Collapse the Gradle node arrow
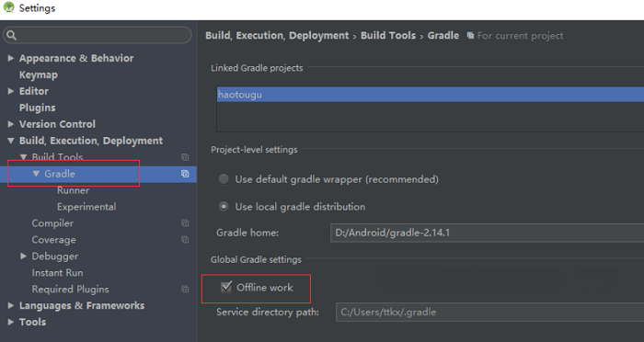Viewport: 644px width, 342px height. pyautogui.click(x=36, y=174)
